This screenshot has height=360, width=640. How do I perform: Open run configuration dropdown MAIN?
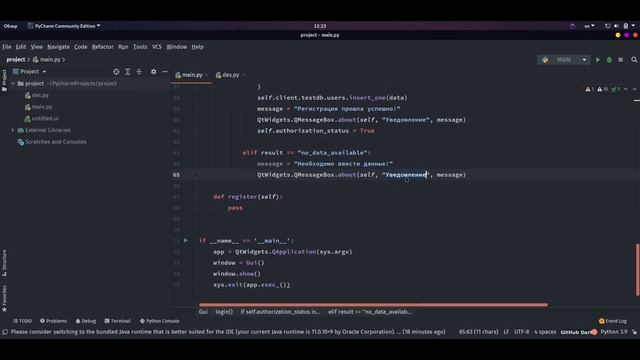coord(563,60)
